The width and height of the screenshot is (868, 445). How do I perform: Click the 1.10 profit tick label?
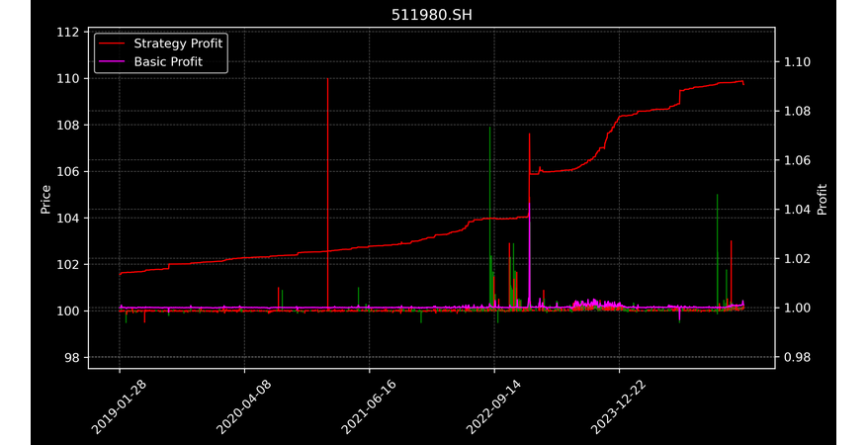(x=797, y=62)
